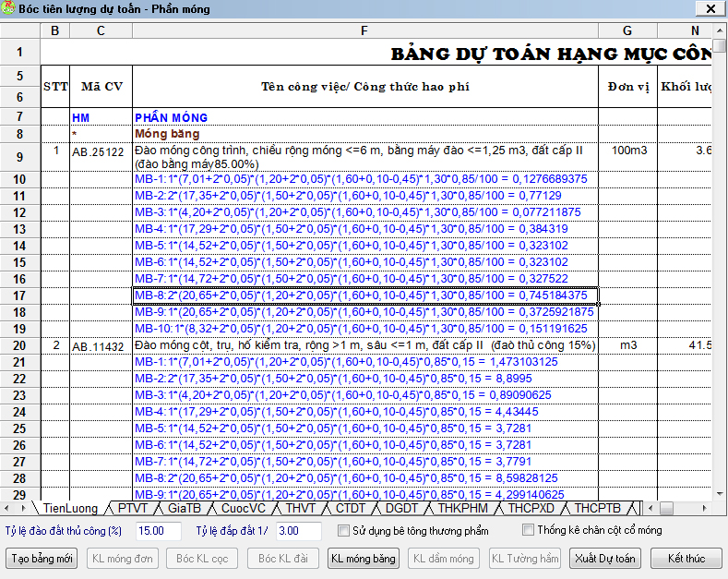Image resolution: width=728 pixels, height=579 pixels.
Task: Click Tên công việc/ Công thức hao phí header
Action: [365, 87]
